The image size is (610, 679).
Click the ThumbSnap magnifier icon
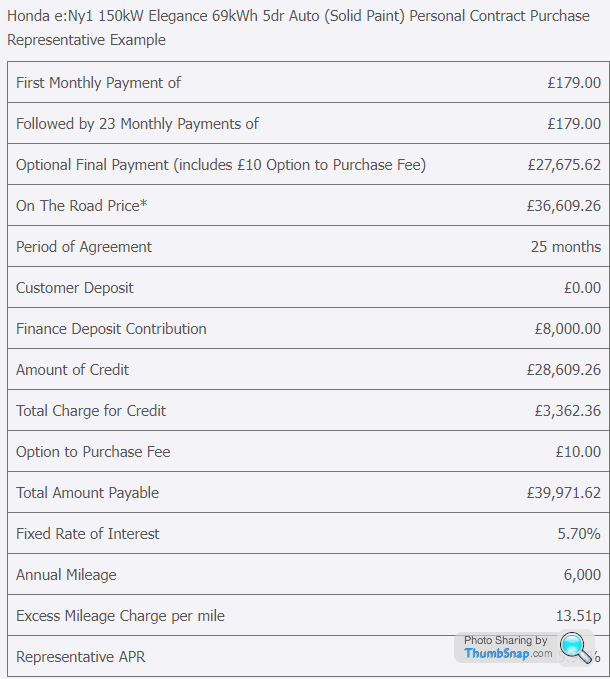(x=576, y=648)
